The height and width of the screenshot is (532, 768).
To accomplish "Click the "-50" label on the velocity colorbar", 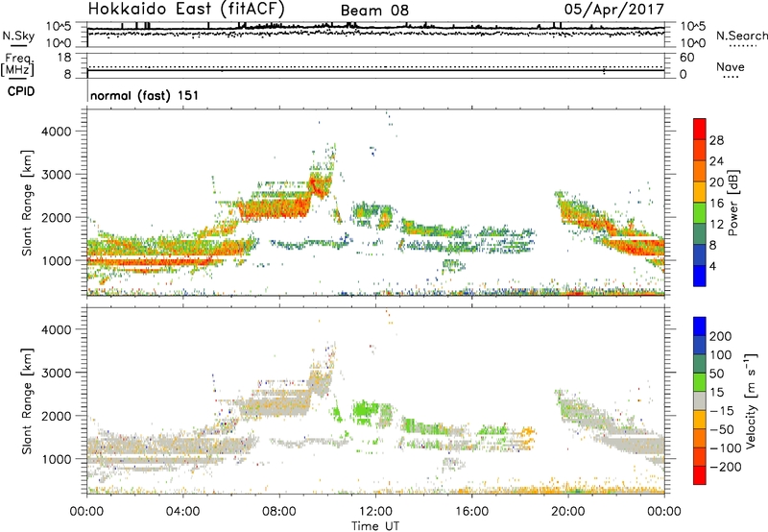I will 722,429.
